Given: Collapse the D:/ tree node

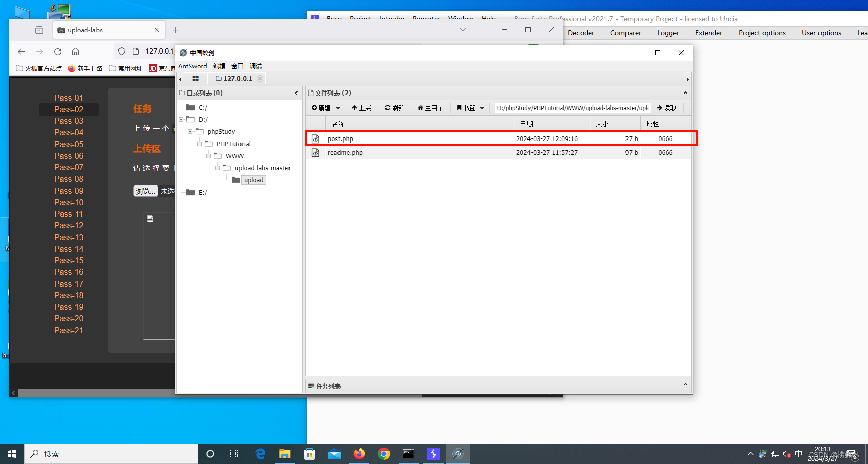Looking at the screenshot, I should [x=181, y=120].
